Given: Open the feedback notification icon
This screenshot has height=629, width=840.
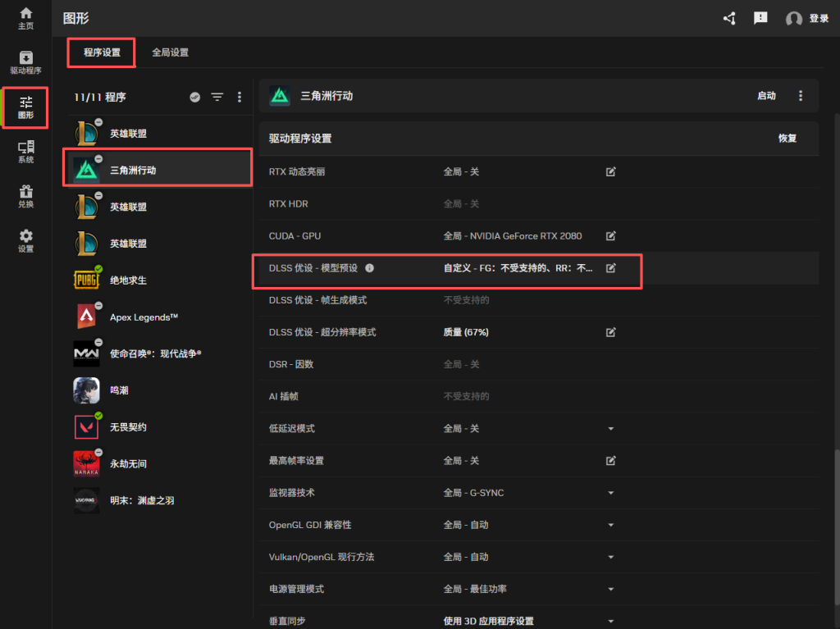Looking at the screenshot, I should coord(760,18).
